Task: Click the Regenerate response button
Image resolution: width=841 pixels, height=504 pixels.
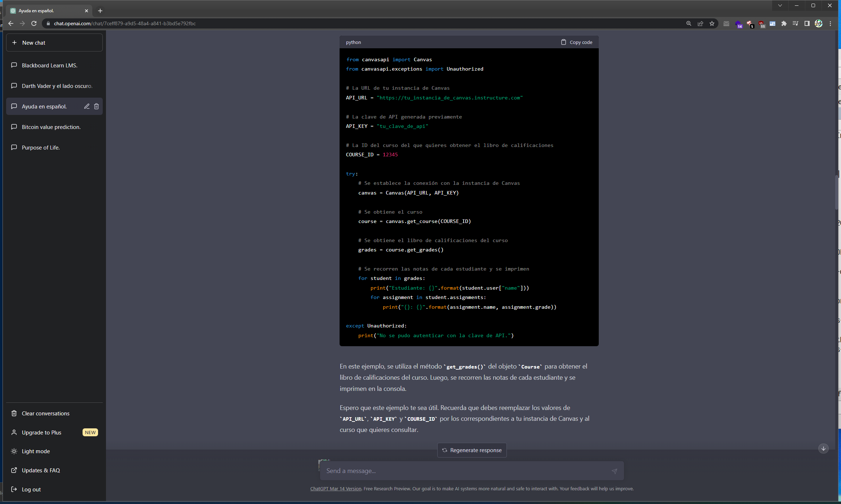Action: point(472,450)
